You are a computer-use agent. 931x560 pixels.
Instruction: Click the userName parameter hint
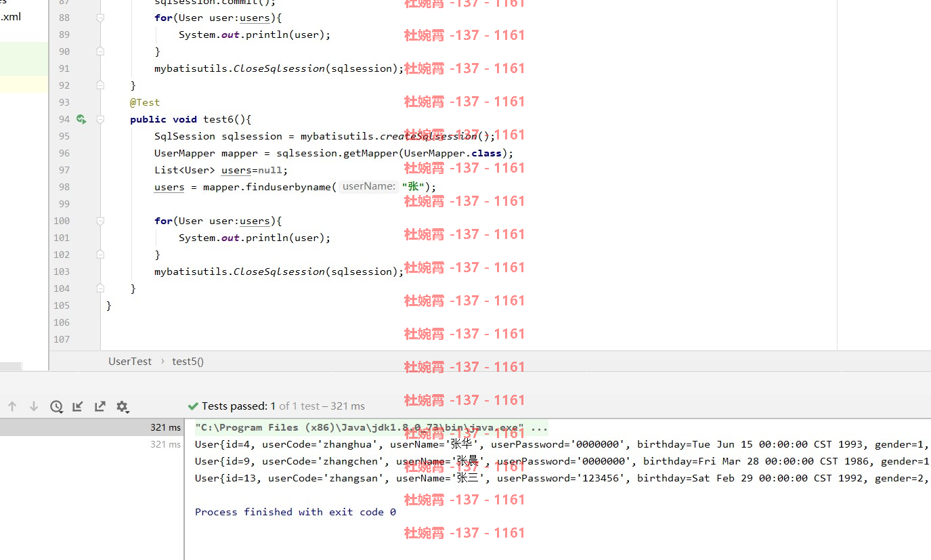click(x=368, y=186)
